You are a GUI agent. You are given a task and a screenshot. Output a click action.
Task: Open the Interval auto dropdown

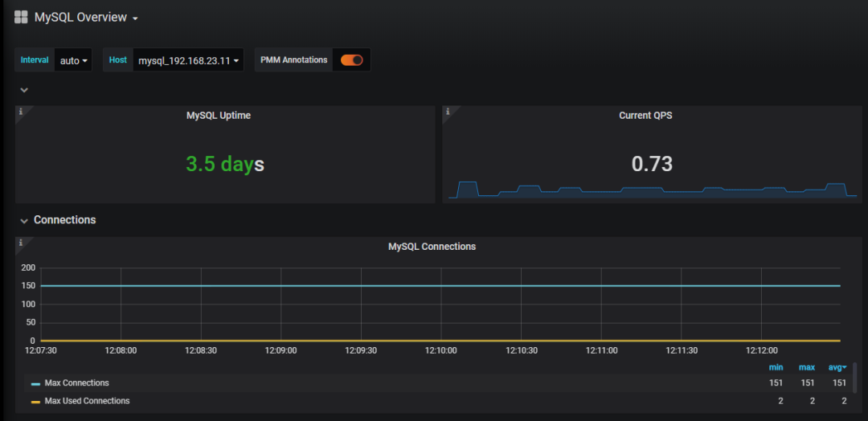coord(72,60)
